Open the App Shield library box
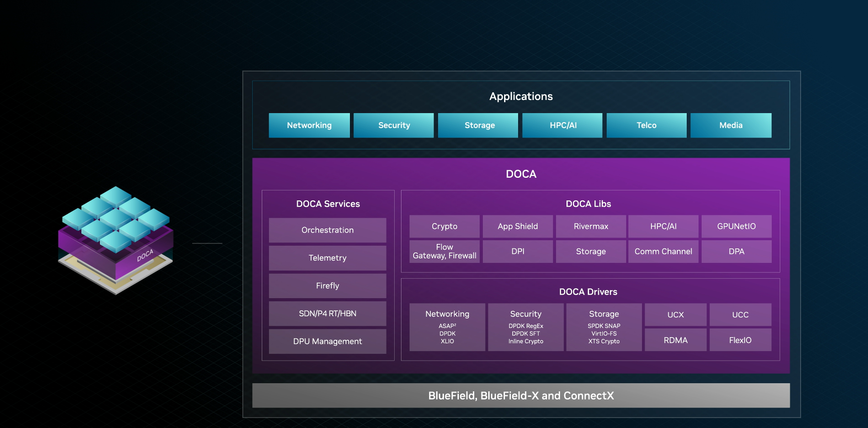 [x=518, y=226]
